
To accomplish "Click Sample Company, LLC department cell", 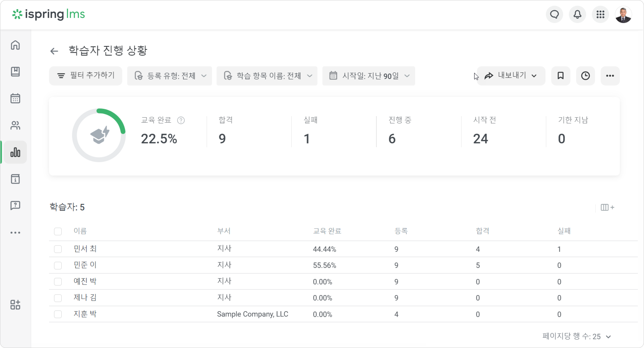I will click(253, 314).
